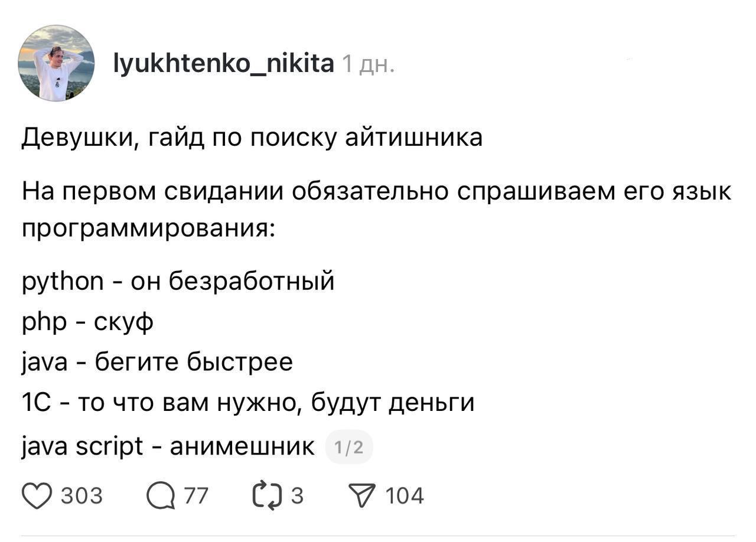This screenshot has height=542, width=756.
Task: Open the profile picture of lyukhtenko_nikita
Action: click(56, 63)
